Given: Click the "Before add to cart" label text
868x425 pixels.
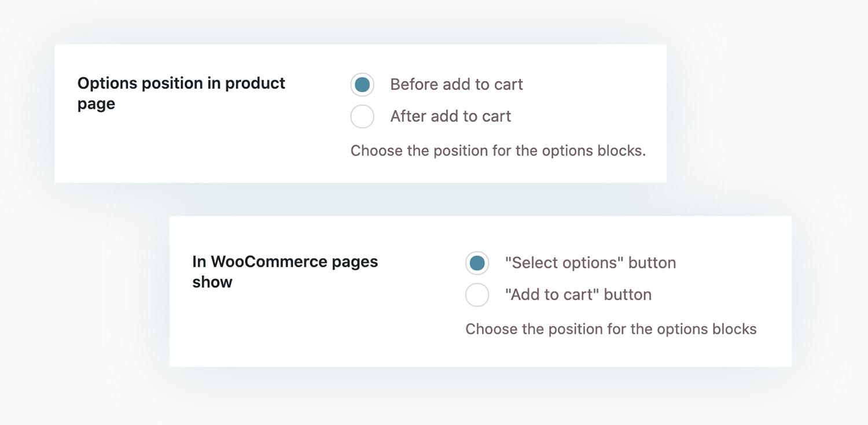Looking at the screenshot, I should click(x=456, y=84).
